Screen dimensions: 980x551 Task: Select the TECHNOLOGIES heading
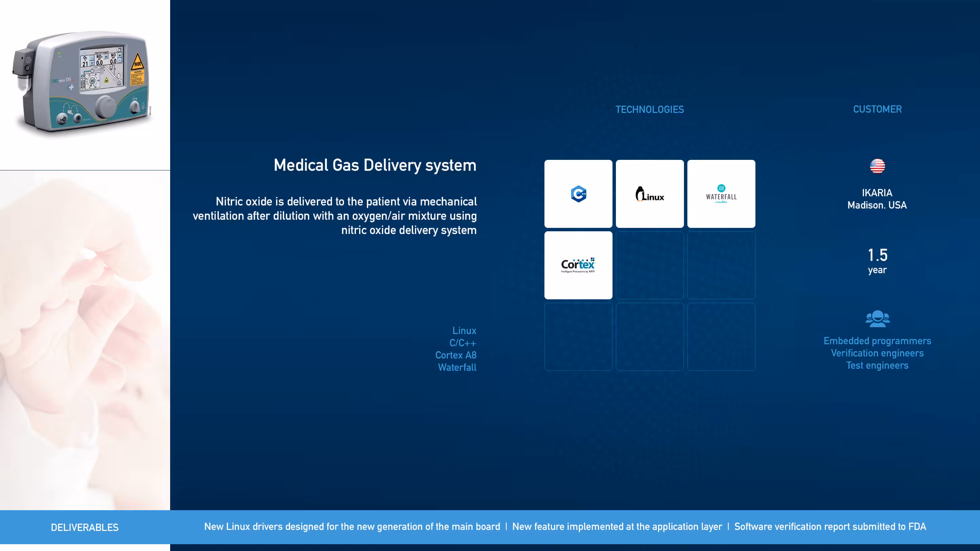[649, 110]
